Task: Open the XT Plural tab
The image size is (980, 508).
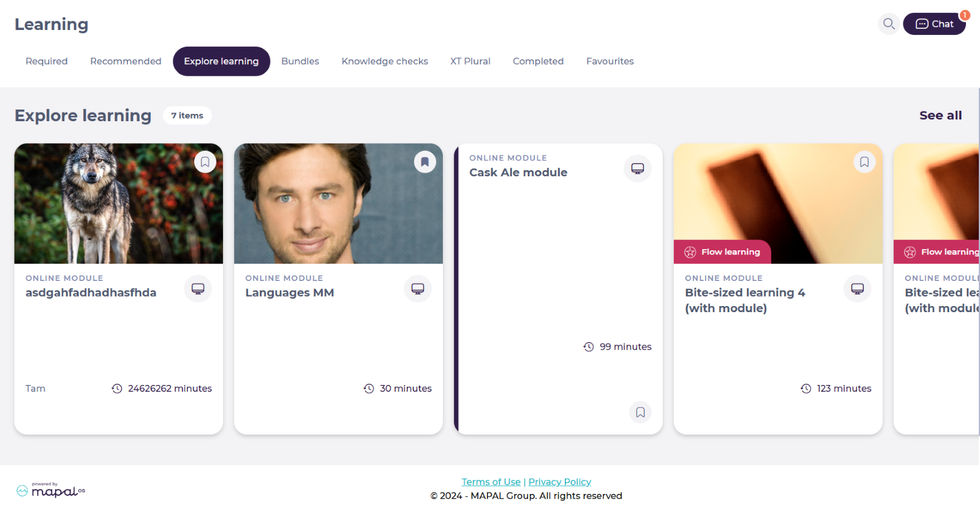Action: coord(470,61)
